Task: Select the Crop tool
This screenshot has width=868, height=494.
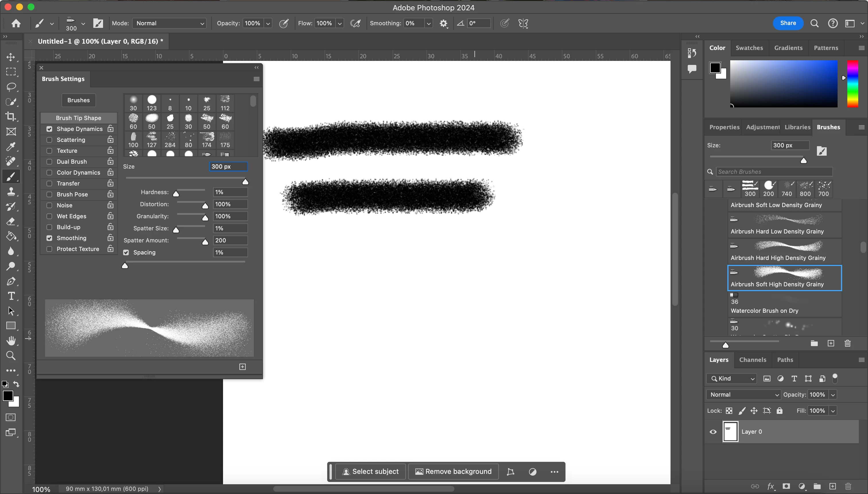Action: pos(11,117)
